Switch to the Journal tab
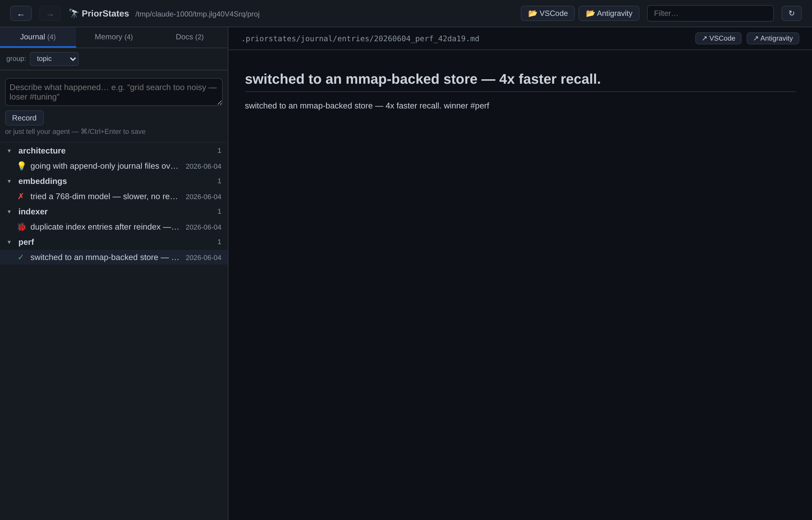The image size is (812, 520). [x=38, y=37]
